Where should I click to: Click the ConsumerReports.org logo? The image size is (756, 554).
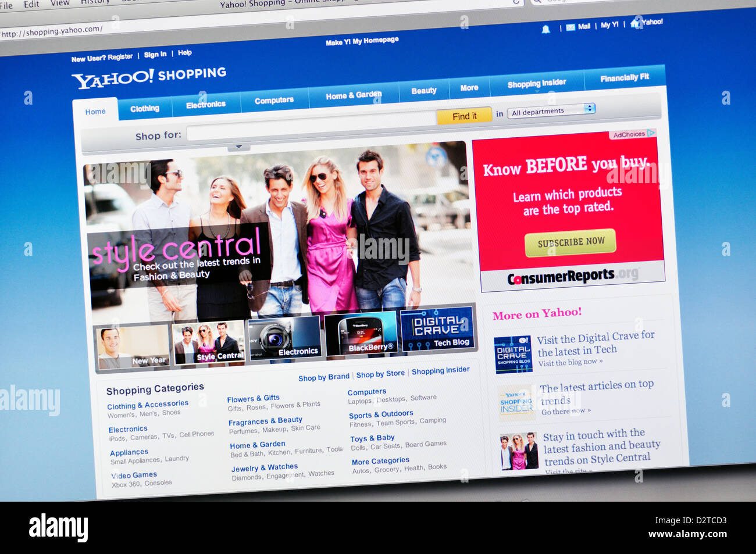tap(573, 277)
